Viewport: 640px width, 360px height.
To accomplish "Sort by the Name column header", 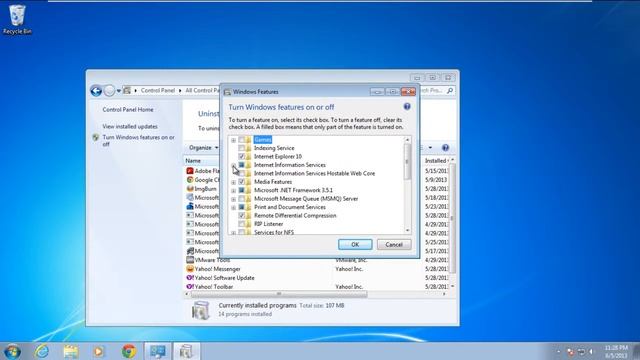I will [x=193, y=161].
